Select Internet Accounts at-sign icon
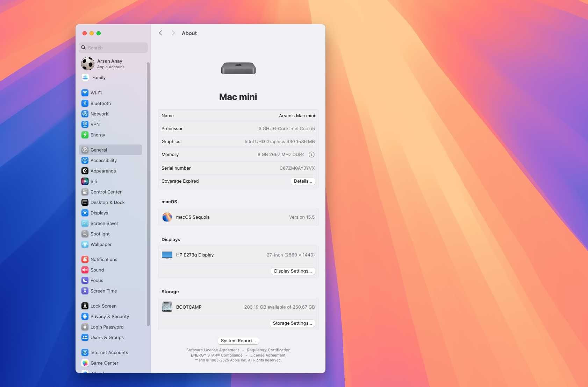Image resolution: width=588 pixels, height=387 pixels. (85, 352)
